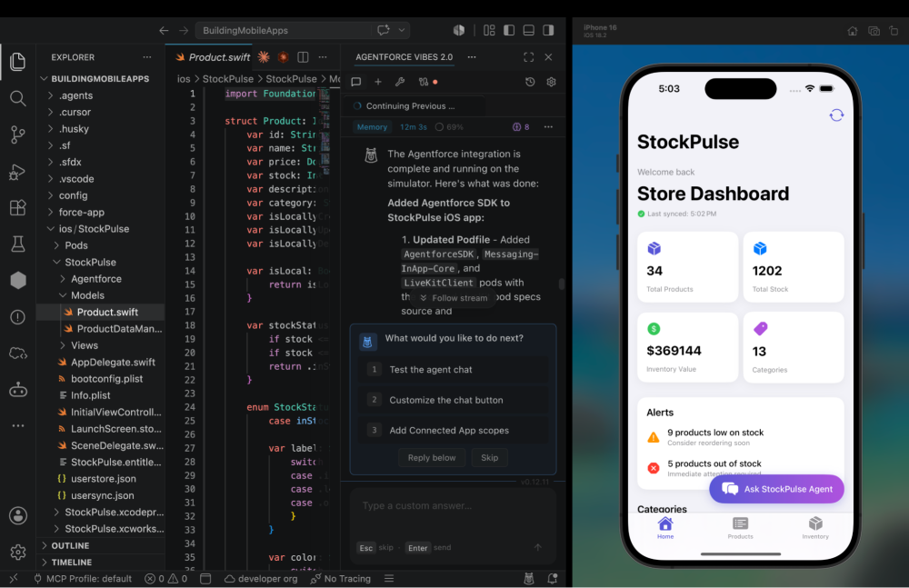
Task: Open the Manage gear in activity bar
Action: point(18,552)
